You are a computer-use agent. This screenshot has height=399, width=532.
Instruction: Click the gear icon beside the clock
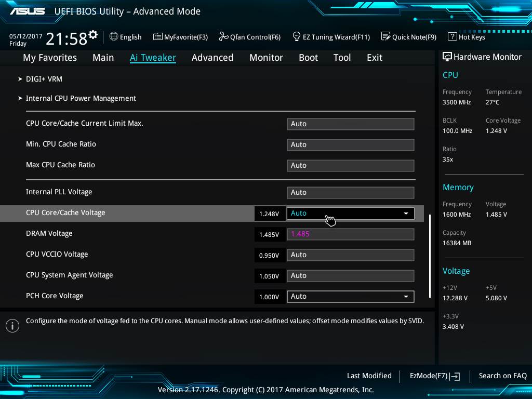tap(93, 35)
